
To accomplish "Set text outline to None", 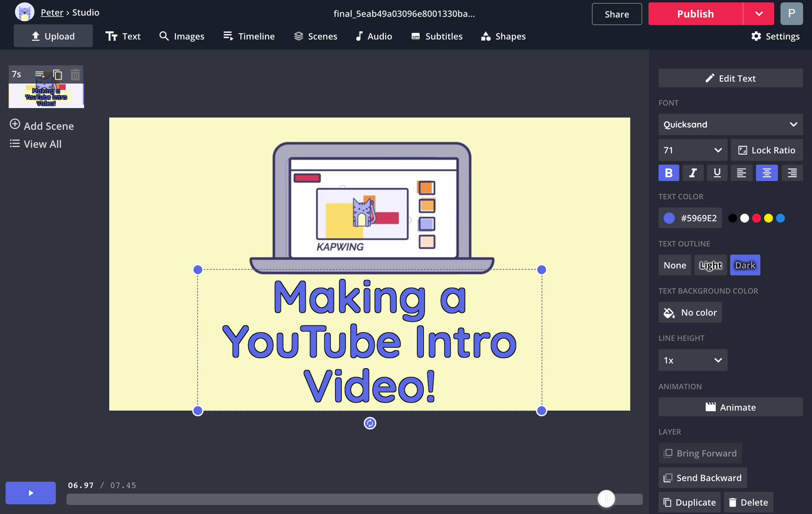I will click(x=675, y=265).
